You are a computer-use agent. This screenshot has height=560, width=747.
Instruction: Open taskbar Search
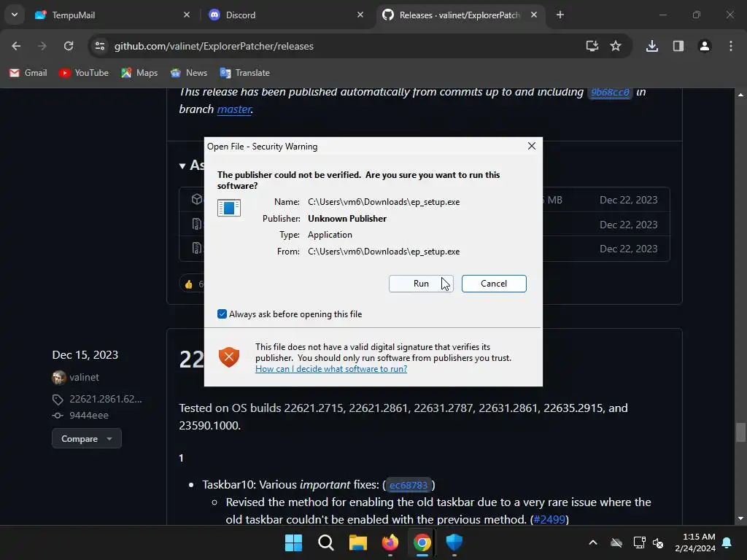[x=326, y=542]
